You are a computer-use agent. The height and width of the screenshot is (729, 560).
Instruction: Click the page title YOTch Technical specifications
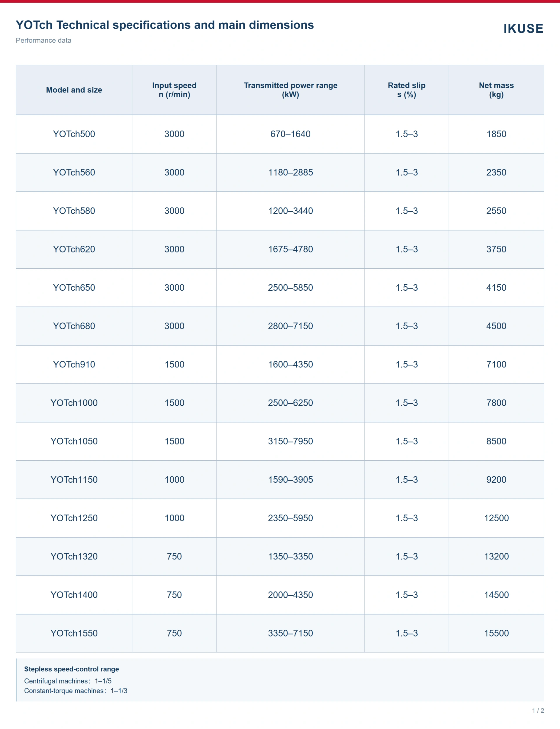165,25
